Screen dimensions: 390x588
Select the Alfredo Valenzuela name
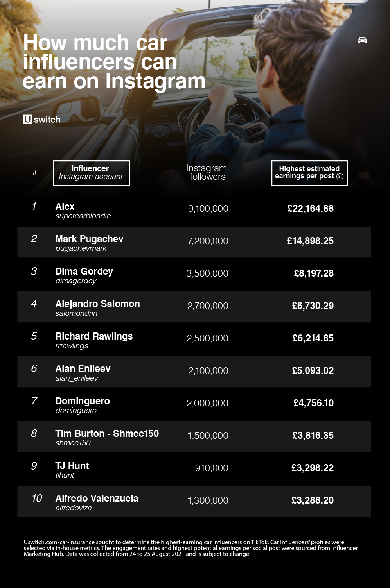[x=97, y=498]
